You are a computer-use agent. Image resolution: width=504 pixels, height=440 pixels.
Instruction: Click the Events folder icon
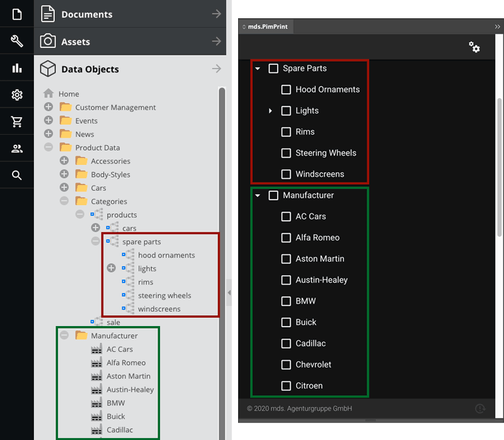click(66, 120)
